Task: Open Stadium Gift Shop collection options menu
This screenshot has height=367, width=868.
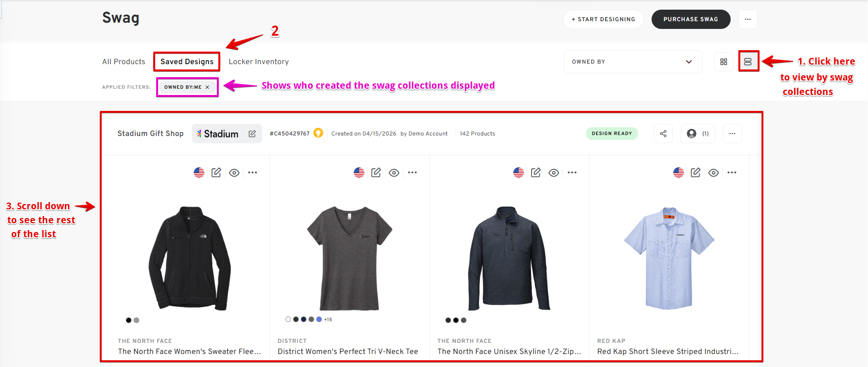Action: click(732, 134)
